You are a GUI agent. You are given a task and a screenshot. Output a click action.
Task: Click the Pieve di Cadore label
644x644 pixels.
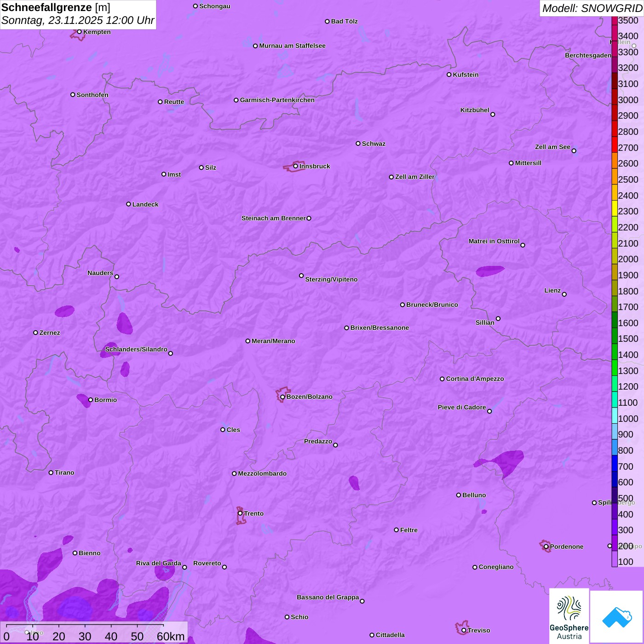(462, 407)
